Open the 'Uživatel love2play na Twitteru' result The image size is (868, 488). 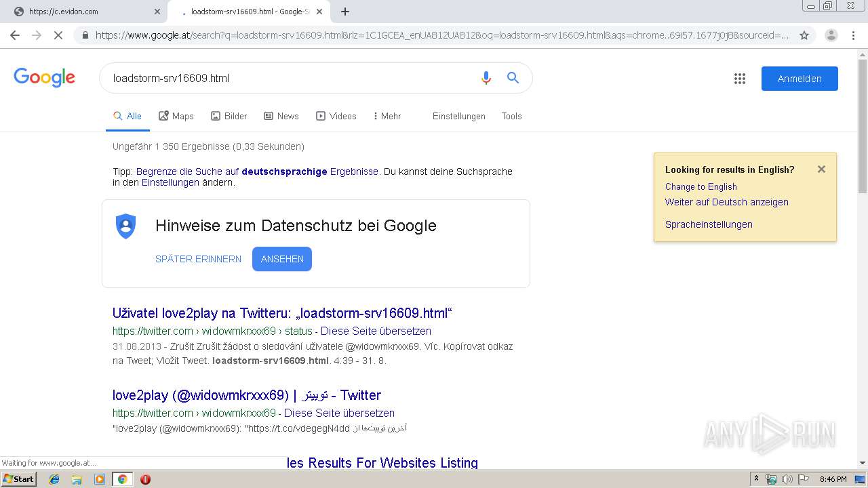(282, 313)
